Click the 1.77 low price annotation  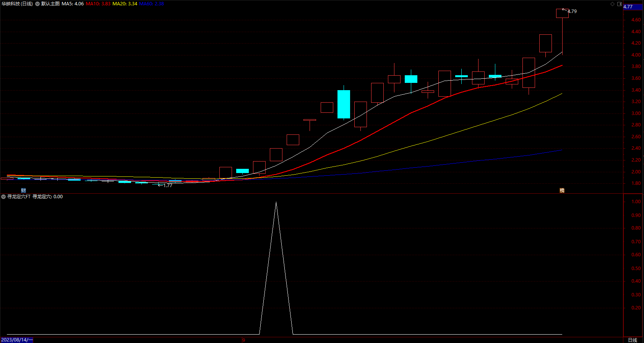[x=168, y=185]
